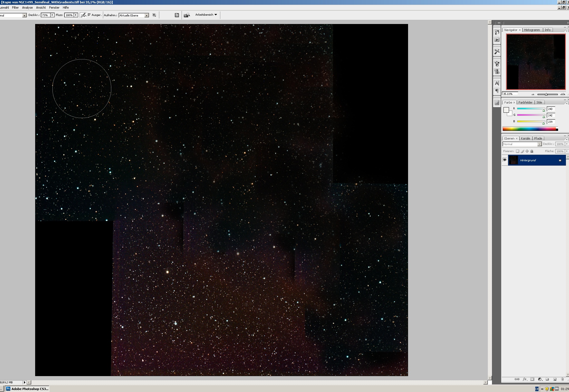Viewport: 569px width, 392px height.
Task: Click the Hintergrund layer thumbnail
Action: pyautogui.click(x=513, y=160)
